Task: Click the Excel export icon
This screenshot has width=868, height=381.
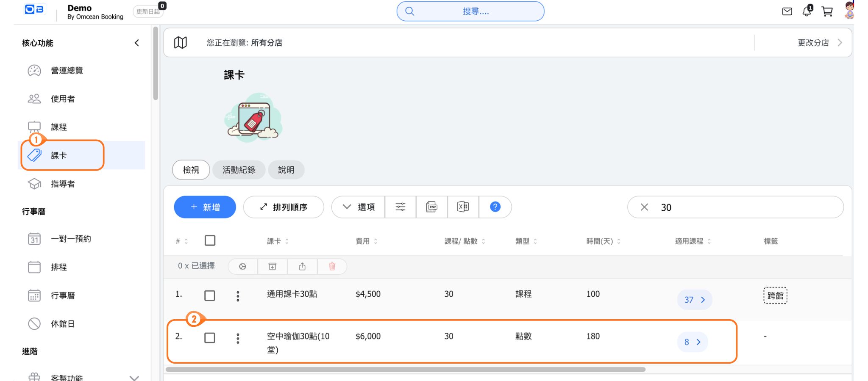Action: point(463,207)
